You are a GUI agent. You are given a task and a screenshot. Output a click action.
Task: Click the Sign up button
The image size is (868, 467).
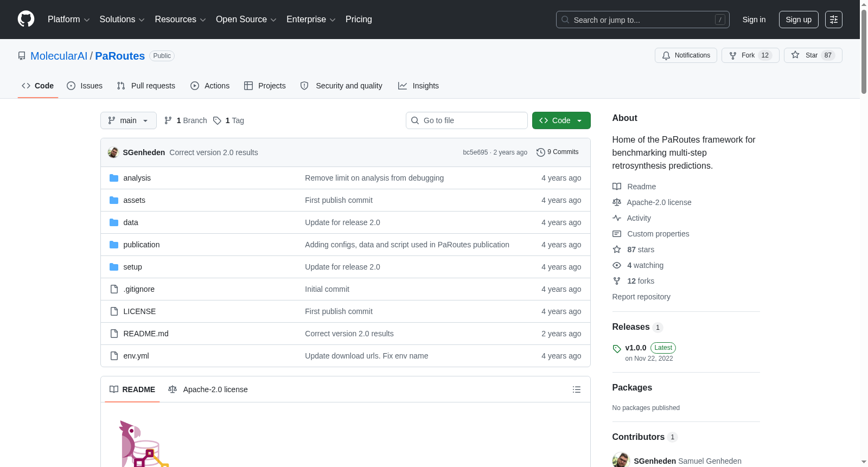pyautogui.click(x=799, y=20)
